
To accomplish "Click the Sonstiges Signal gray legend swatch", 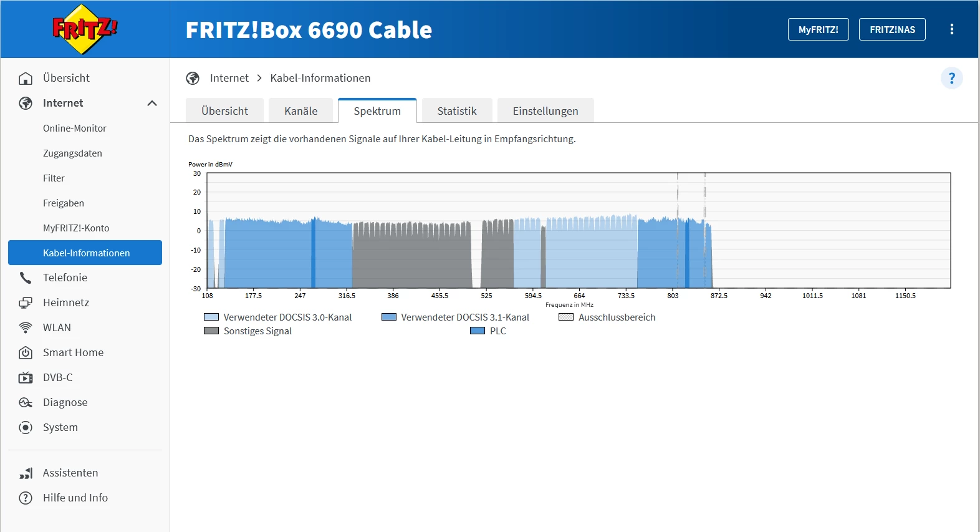I will [211, 331].
